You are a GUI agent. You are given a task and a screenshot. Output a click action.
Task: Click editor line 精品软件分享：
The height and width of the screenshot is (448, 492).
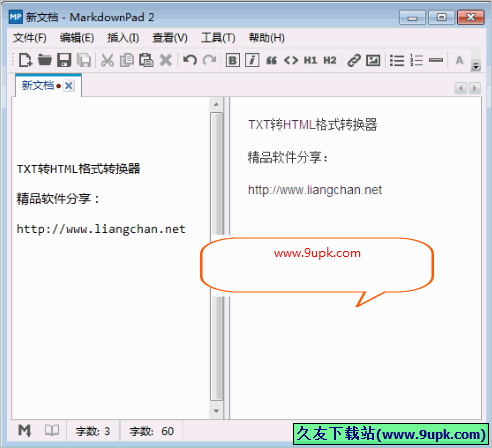(x=58, y=199)
